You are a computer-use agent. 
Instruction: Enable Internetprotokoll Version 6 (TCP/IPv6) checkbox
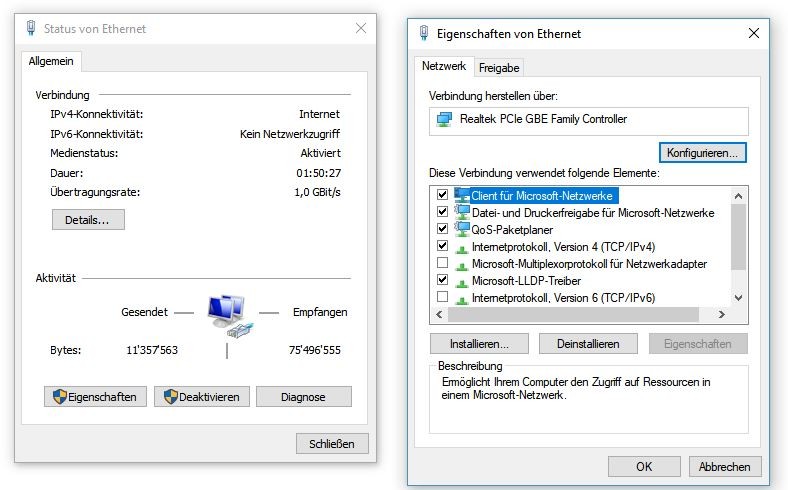[442, 297]
